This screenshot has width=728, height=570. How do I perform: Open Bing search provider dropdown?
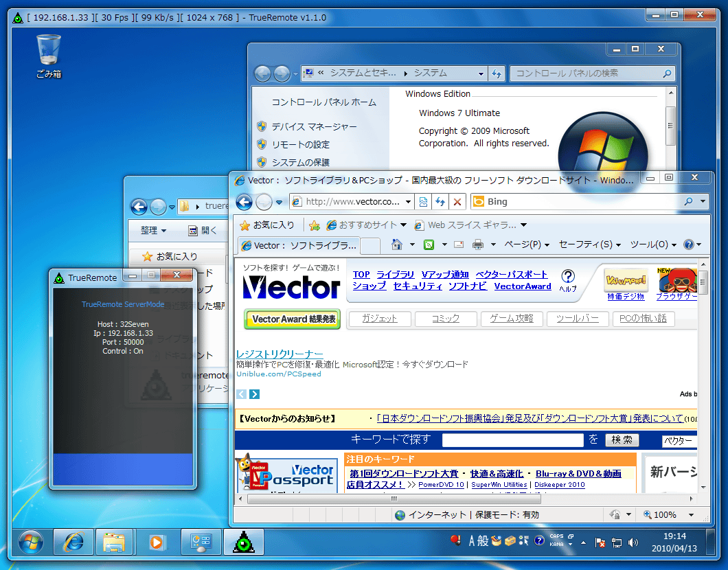pos(703,201)
